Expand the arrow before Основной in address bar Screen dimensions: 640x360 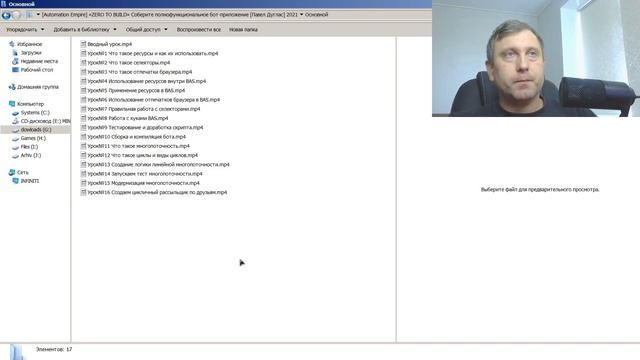[x=302, y=15]
